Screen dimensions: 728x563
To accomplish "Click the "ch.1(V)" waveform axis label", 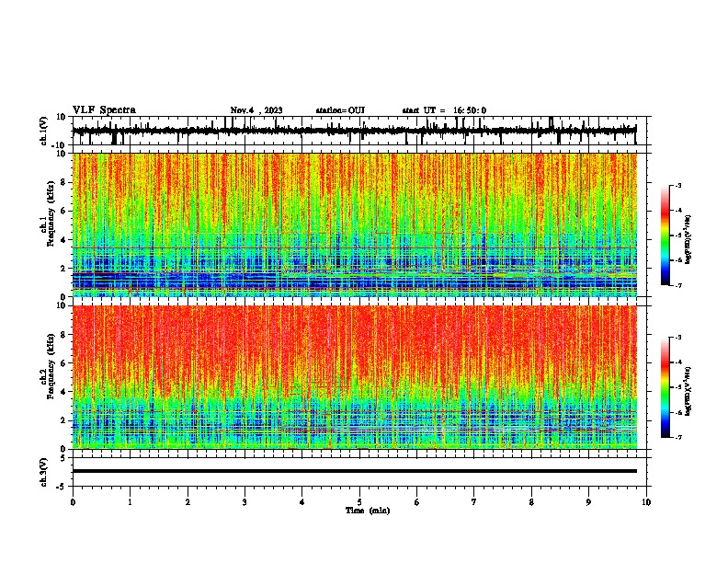I will pyautogui.click(x=44, y=131).
